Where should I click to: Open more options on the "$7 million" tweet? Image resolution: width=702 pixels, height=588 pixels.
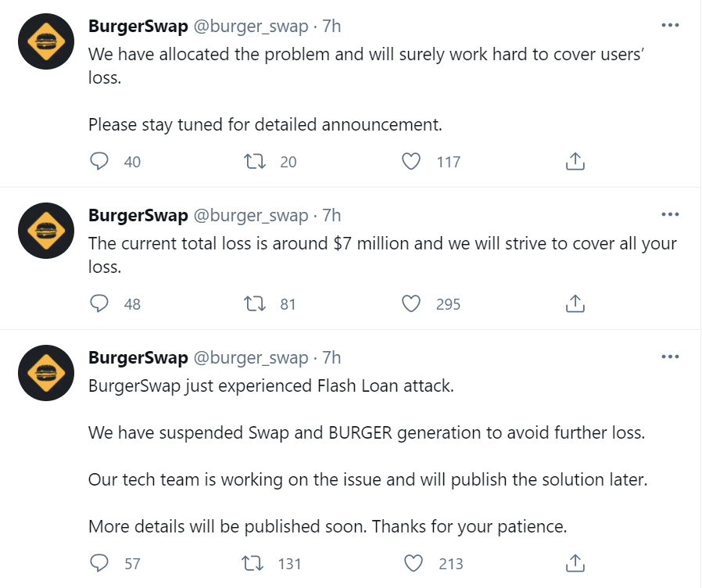click(x=670, y=214)
